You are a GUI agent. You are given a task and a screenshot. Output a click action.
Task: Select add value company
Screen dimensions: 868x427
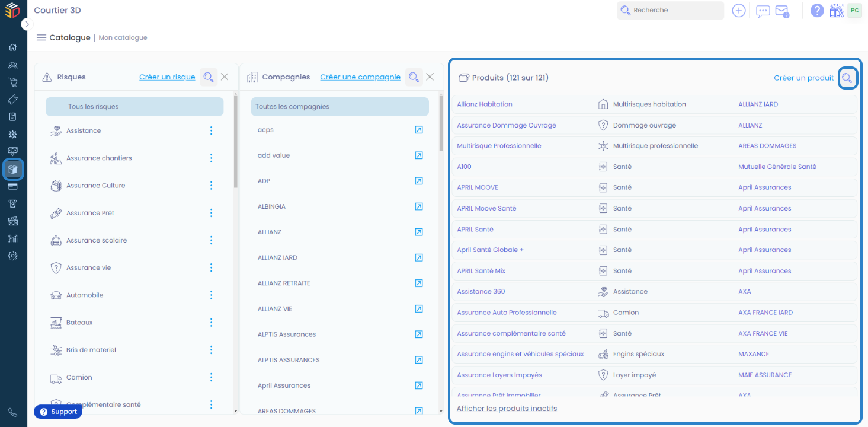(x=274, y=155)
